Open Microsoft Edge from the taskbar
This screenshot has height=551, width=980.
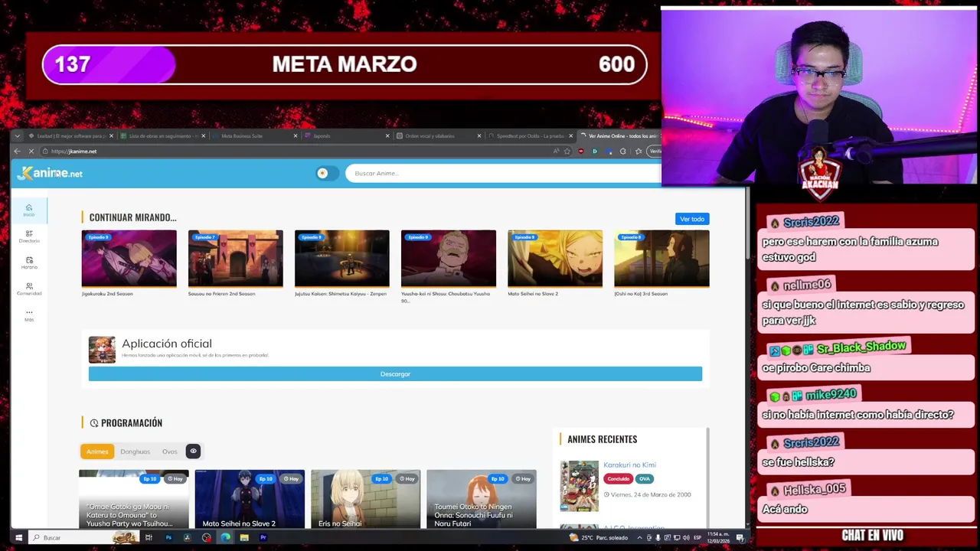225,538
